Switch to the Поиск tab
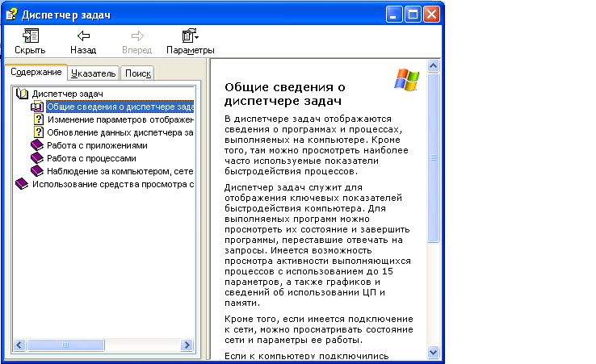596x364 pixels. coord(137,73)
